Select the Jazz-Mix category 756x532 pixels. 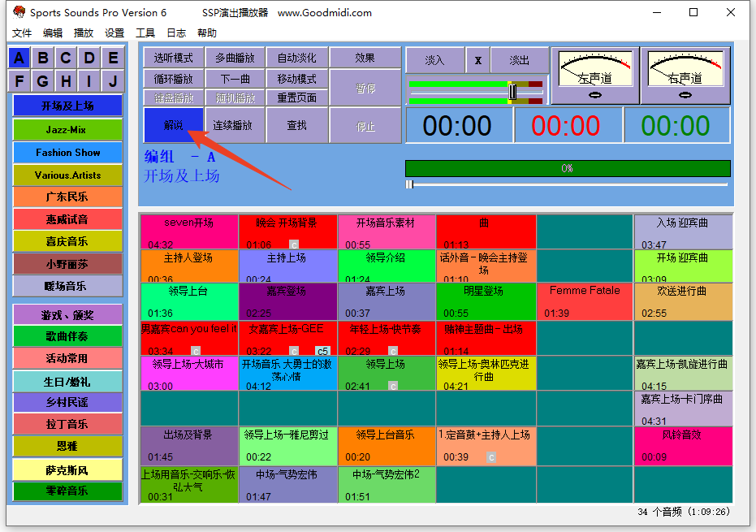[67, 130]
